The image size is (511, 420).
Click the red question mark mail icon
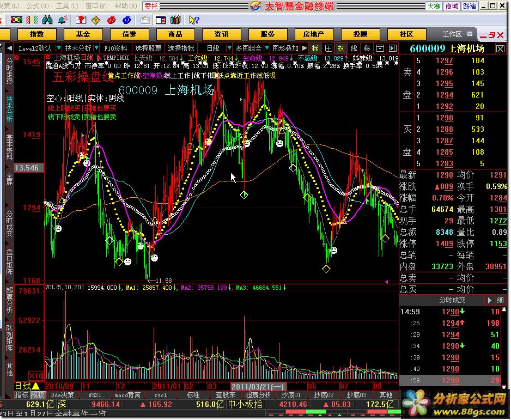81,20
